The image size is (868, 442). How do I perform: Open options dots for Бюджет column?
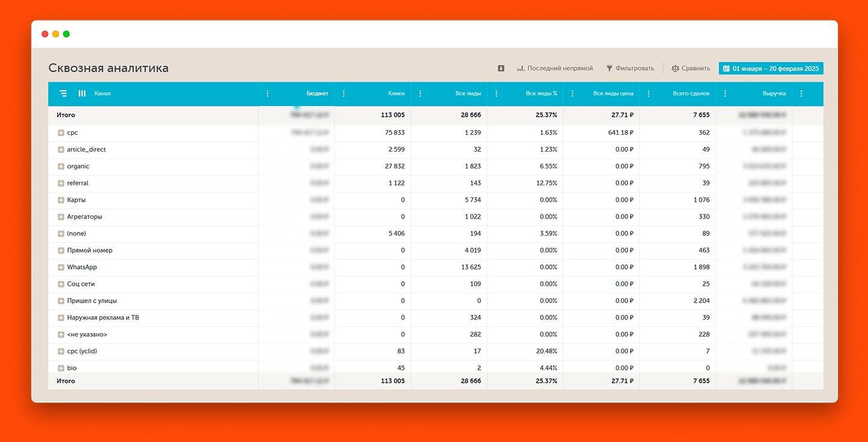(268, 93)
